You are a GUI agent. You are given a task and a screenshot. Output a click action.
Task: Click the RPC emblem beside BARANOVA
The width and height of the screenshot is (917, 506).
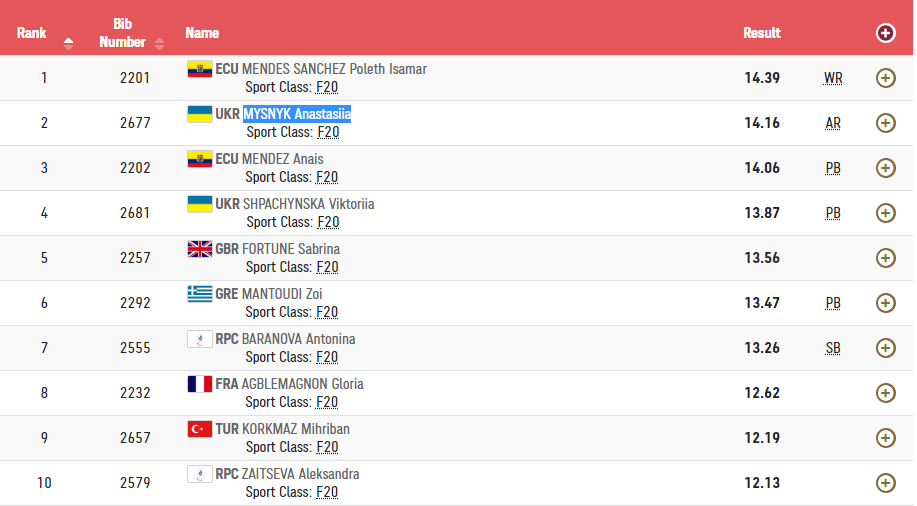click(x=200, y=339)
